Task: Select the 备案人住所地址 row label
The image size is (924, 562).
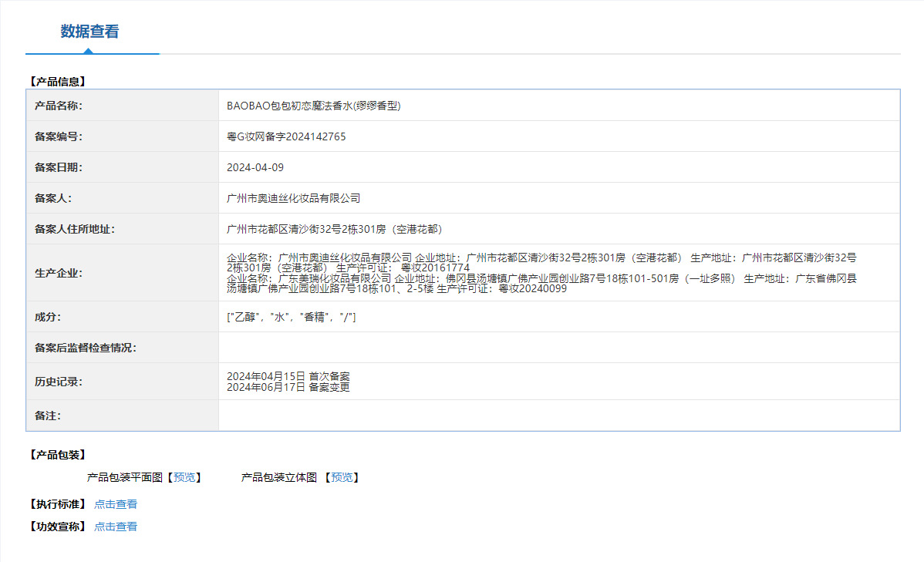Action: coord(74,229)
